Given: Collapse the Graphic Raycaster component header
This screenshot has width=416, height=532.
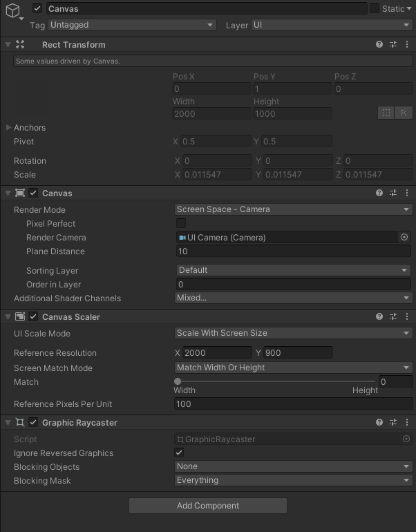Looking at the screenshot, I should point(8,422).
